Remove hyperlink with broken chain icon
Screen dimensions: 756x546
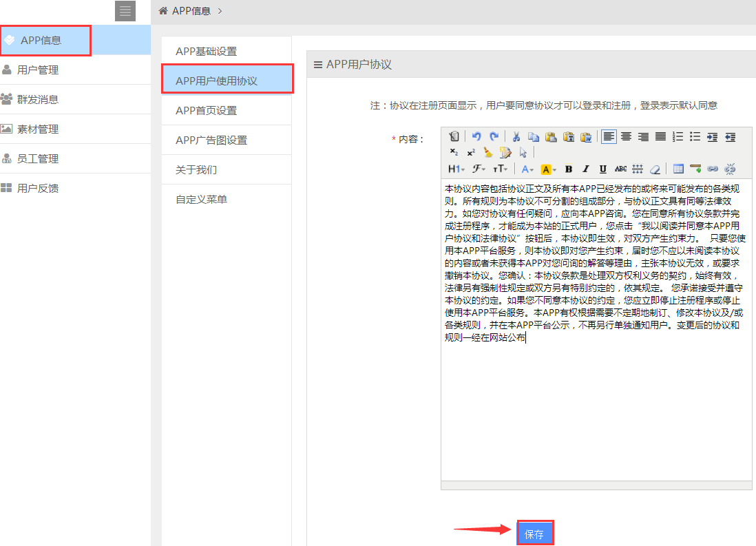[x=730, y=169]
